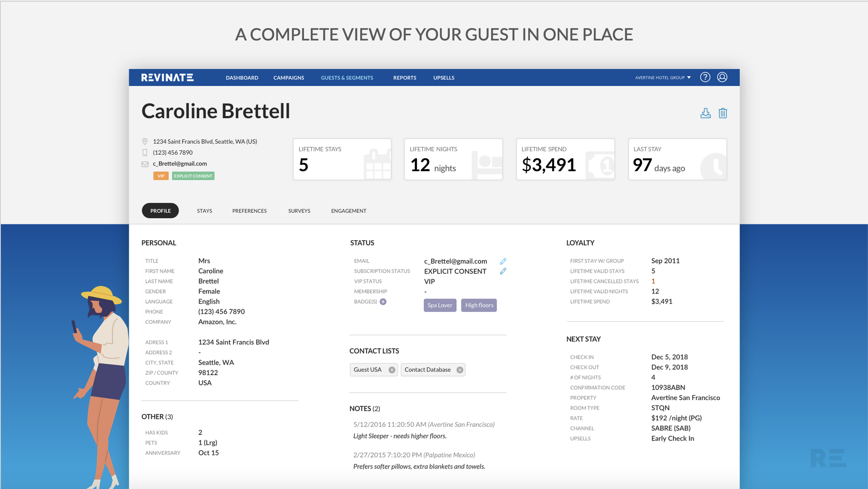
Task: Open the help question mark icon
Action: point(705,77)
